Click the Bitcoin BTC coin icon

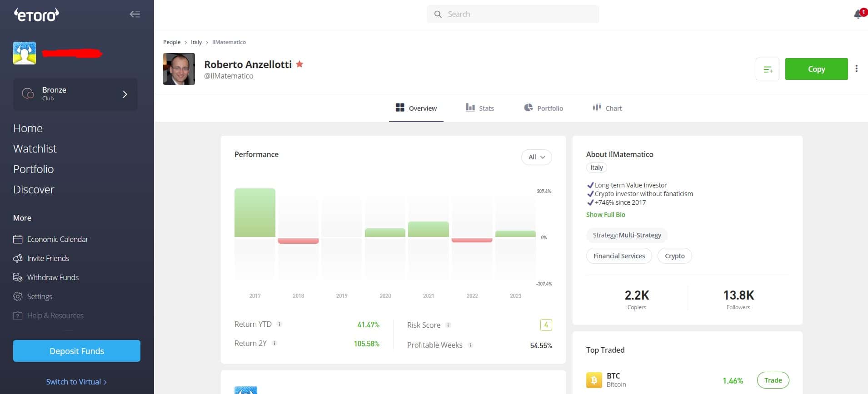[x=594, y=380]
